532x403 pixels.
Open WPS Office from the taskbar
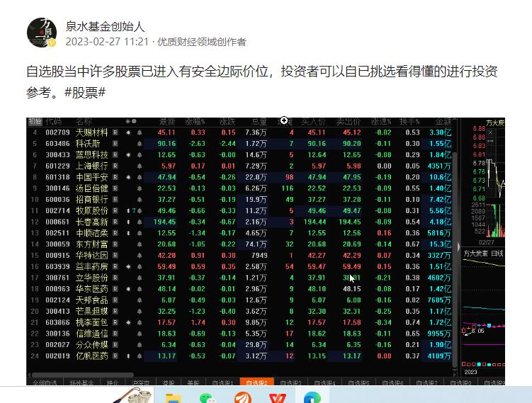(278, 397)
